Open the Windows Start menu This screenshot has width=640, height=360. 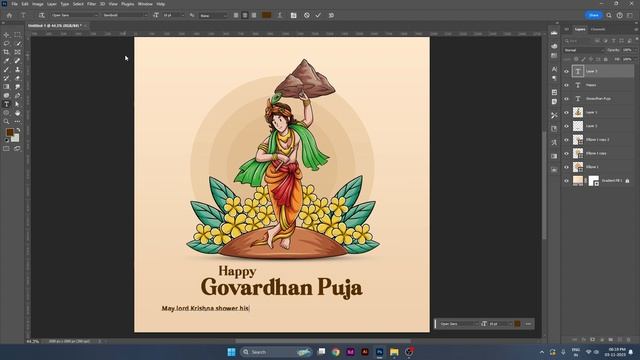[231, 352]
